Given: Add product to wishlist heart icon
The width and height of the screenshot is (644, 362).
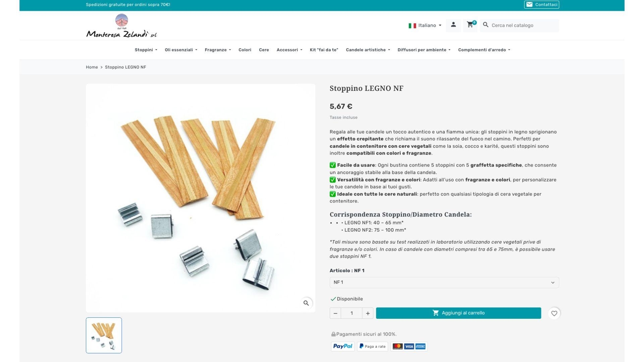Looking at the screenshot, I should click(554, 313).
